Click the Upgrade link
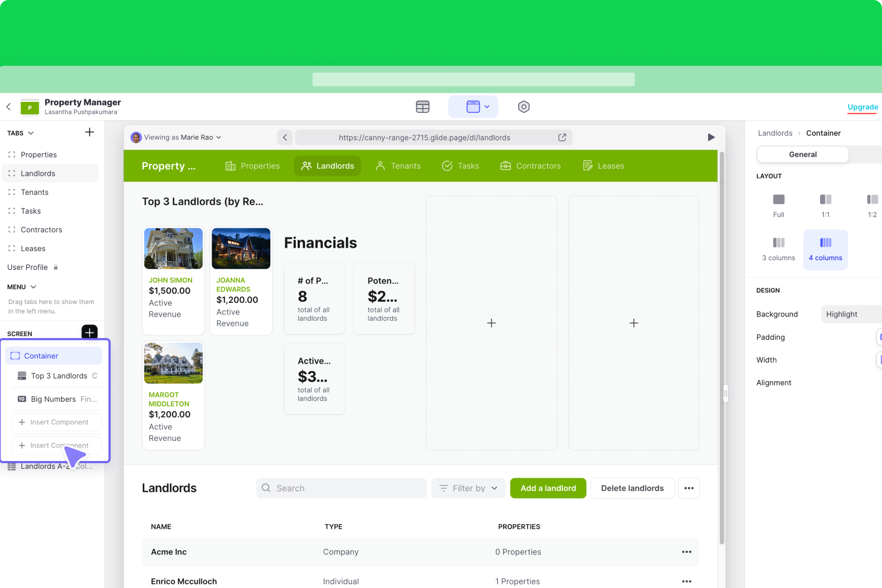This screenshot has height=588, width=882. 863,107
